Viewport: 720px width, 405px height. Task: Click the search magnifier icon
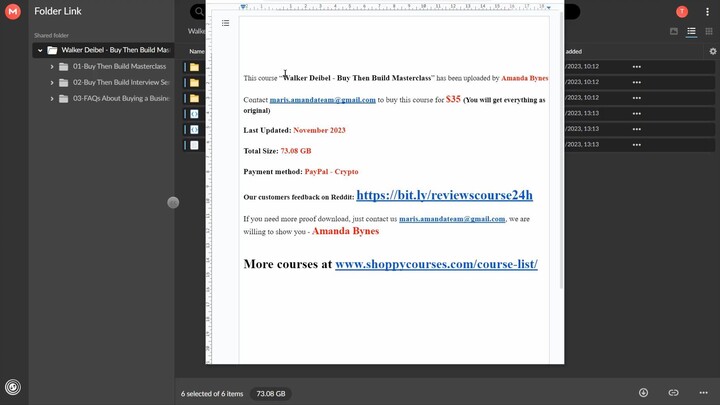tap(199, 12)
